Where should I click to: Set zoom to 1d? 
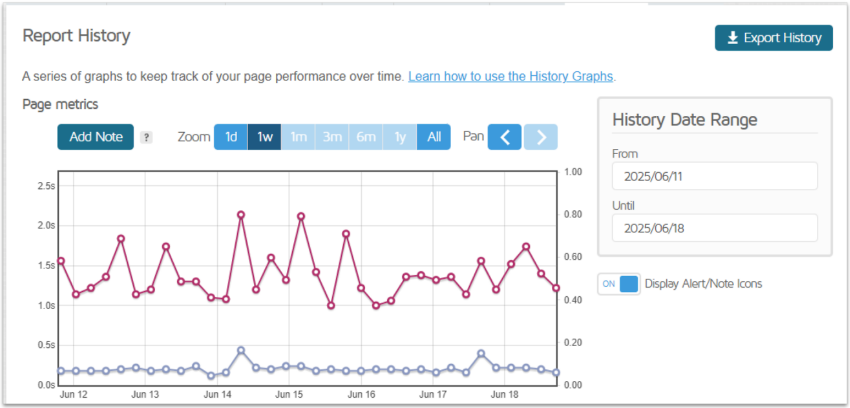click(x=231, y=137)
